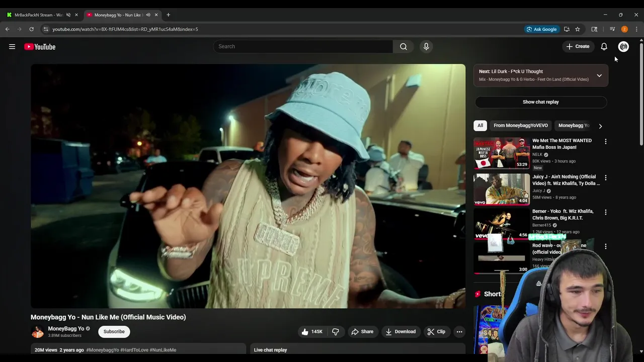
Task: Open options for Juicy J video
Action: point(605,178)
